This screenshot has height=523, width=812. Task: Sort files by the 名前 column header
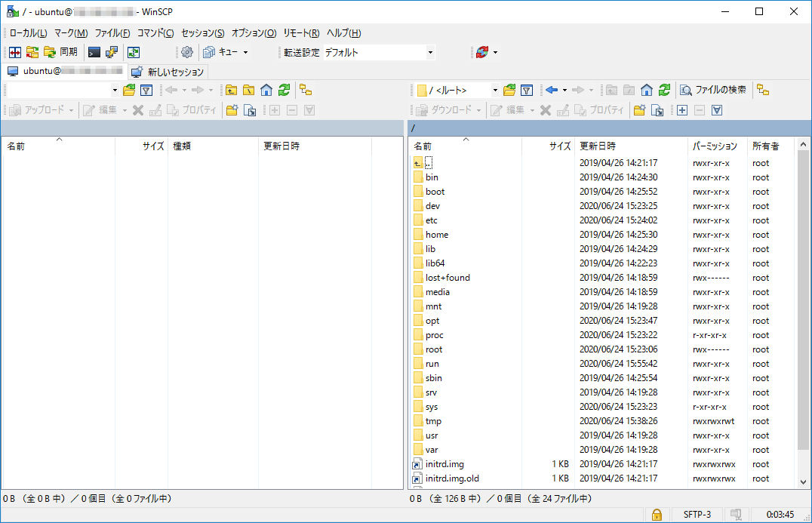point(424,146)
